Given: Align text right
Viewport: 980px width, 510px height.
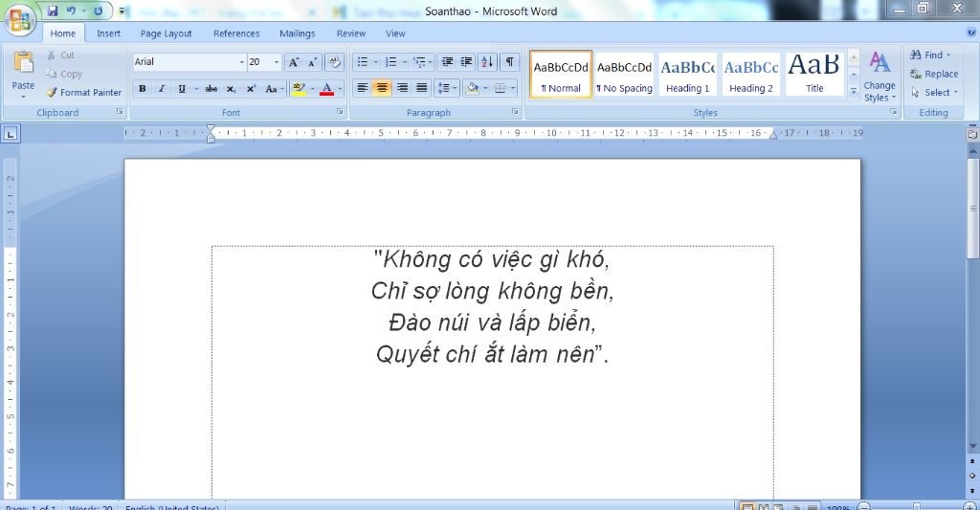Looking at the screenshot, I should [402, 88].
